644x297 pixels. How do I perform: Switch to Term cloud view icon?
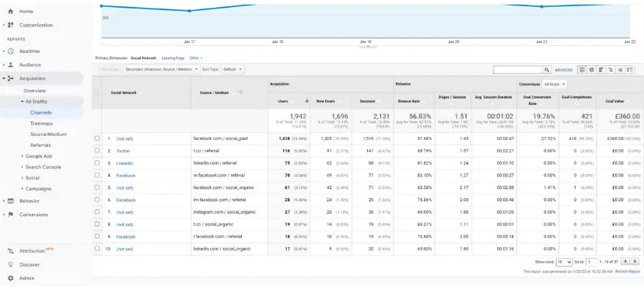point(620,70)
